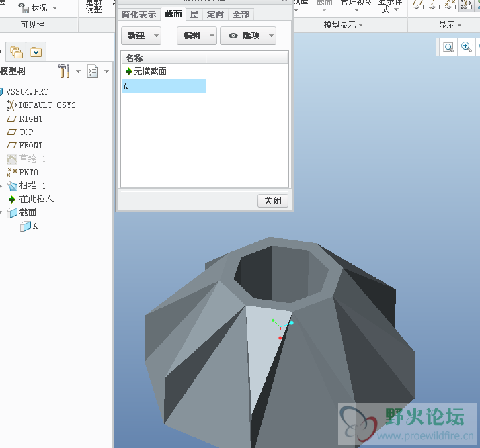The image size is (480, 448).
Task: Click the FRONT plane label
Action: pyautogui.click(x=31, y=146)
